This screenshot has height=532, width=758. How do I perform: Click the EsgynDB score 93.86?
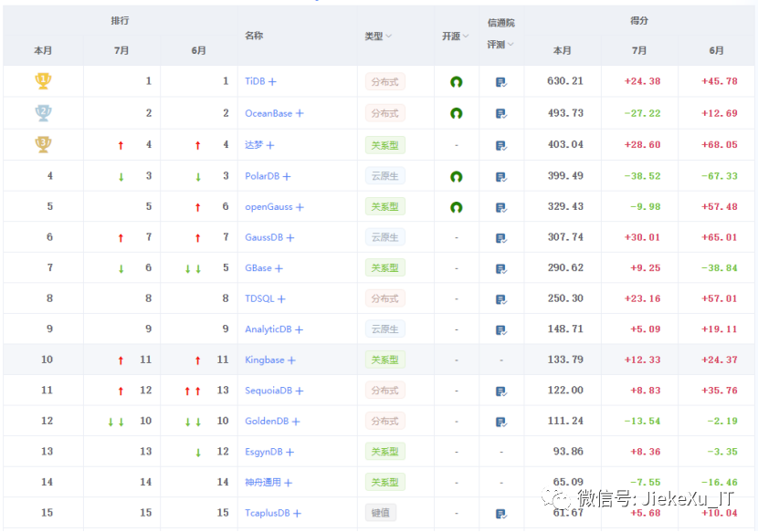pyautogui.click(x=568, y=452)
